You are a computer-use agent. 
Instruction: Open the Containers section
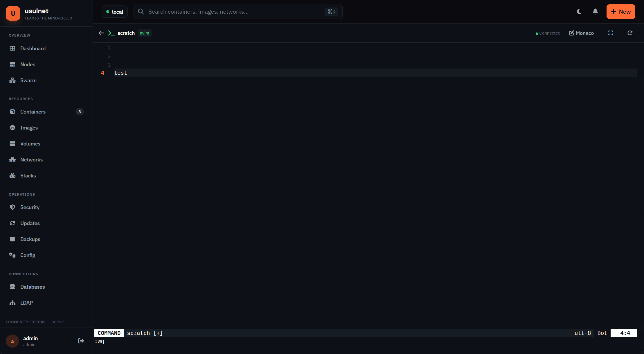tap(33, 112)
